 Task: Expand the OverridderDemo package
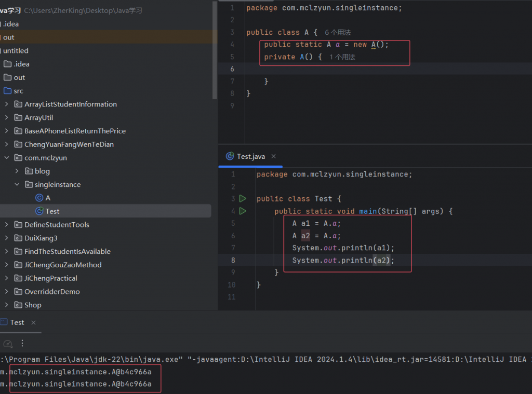pos(6,292)
